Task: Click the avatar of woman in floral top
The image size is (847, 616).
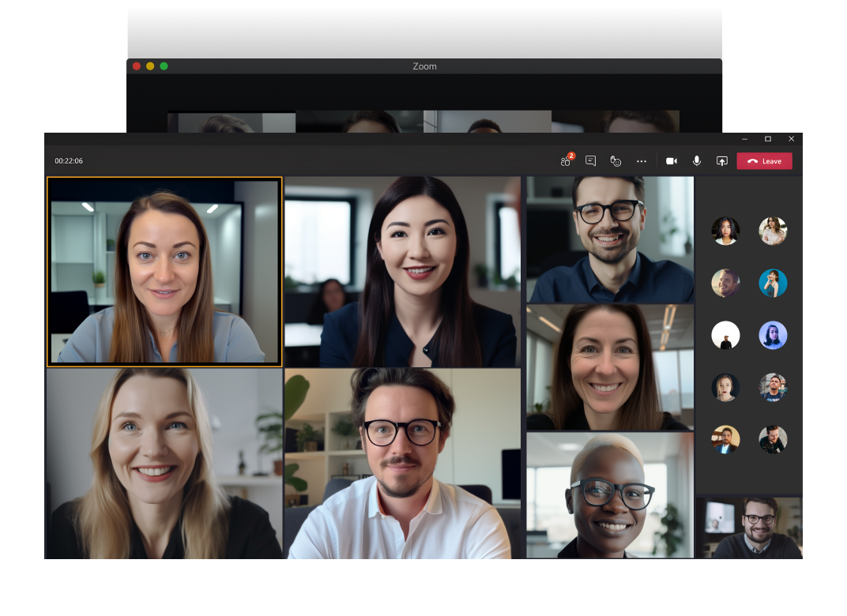Action: (773, 231)
